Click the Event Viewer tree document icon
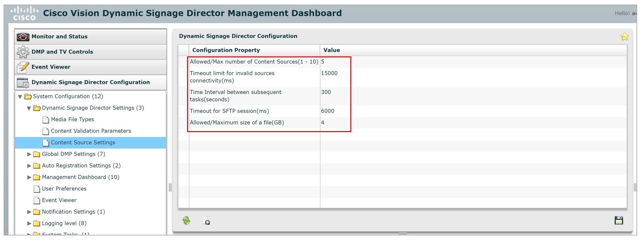The height and width of the screenshot is (240, 644). pos(37,200)
